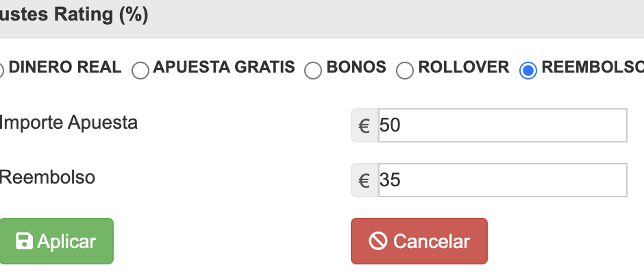Click the BONOS label text
Image resolution: width=644 pixels, height=274 pixels.
356,67
